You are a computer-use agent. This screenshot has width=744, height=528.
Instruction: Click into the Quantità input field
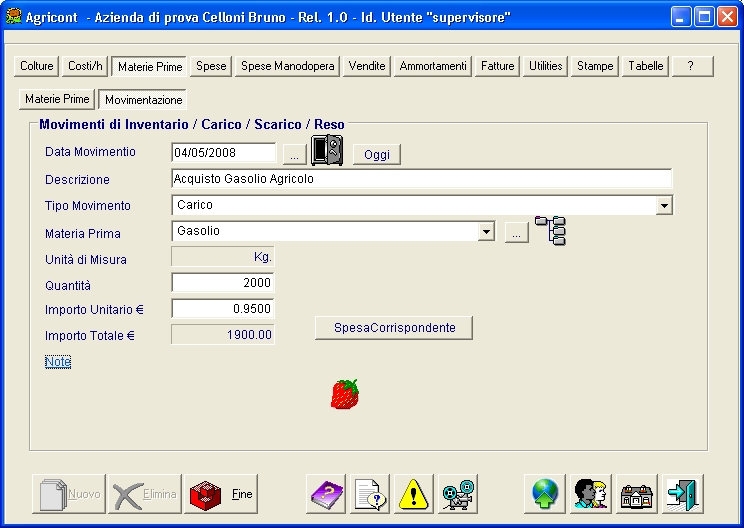point(223,283)
